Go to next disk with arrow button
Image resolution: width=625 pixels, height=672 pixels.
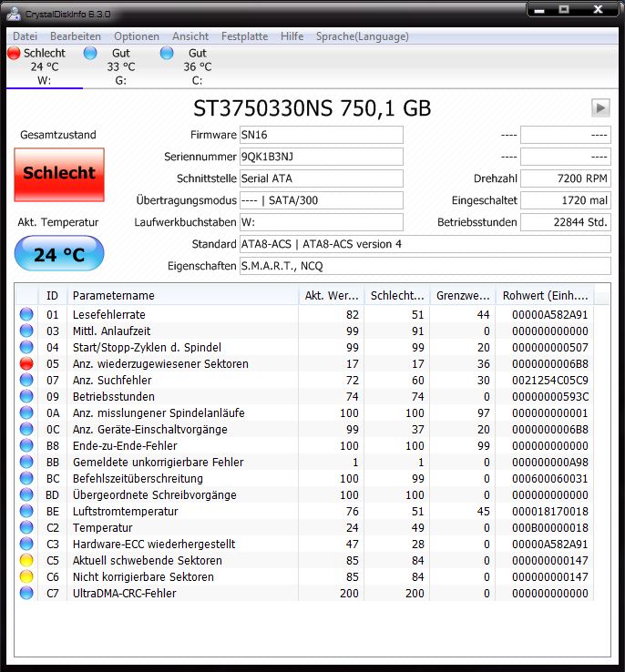pyautogui.click(x=599, y=107)
